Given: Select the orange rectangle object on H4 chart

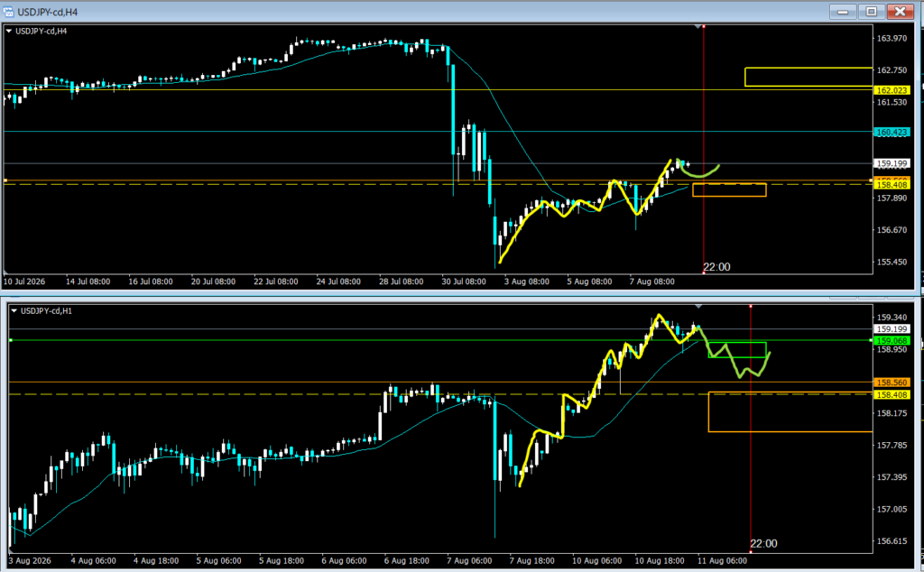Looking at the screenshot, I should click(729, 189).
